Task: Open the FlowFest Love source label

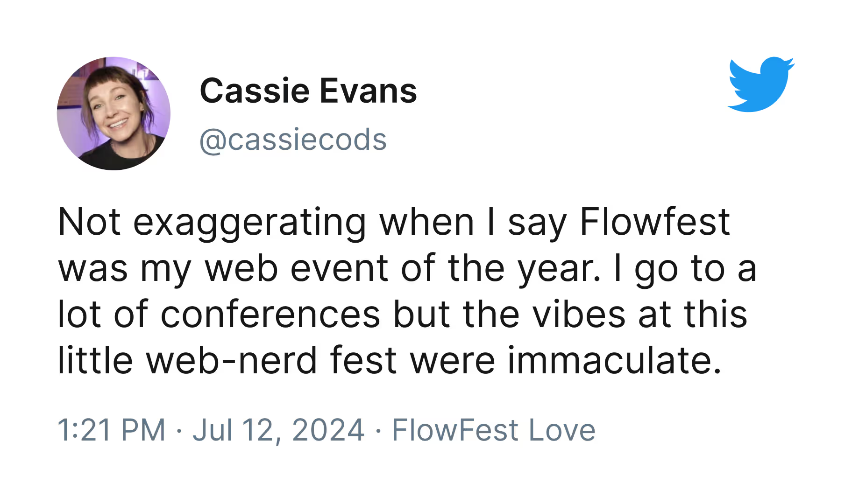Action: tap(494, 430)
